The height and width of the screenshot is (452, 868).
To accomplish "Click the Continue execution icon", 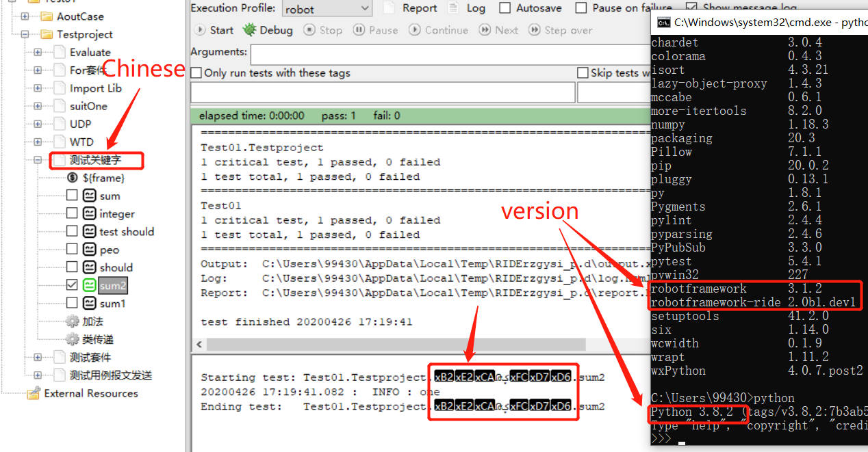I will tap(416, 29).
